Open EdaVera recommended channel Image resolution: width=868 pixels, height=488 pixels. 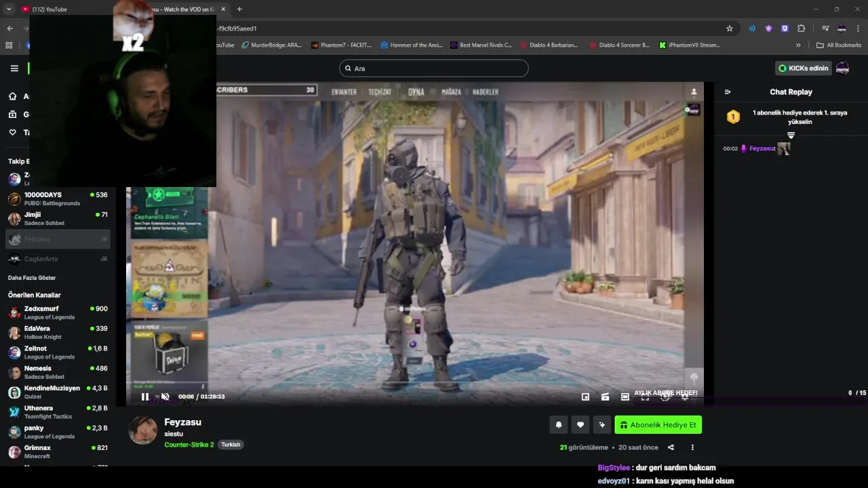[x=58, y=333]
